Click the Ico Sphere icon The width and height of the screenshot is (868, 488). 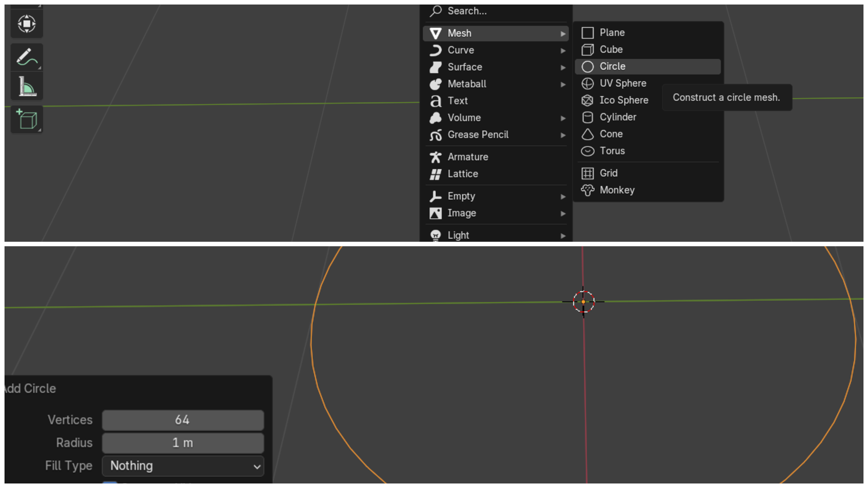point(588,100)
